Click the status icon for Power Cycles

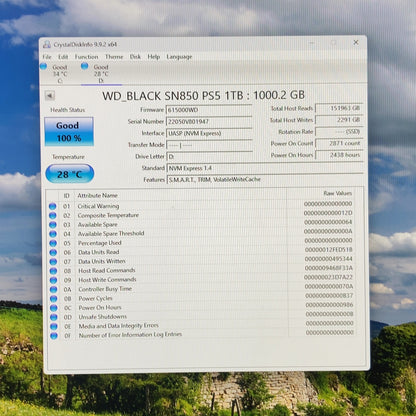pos(53,299)
